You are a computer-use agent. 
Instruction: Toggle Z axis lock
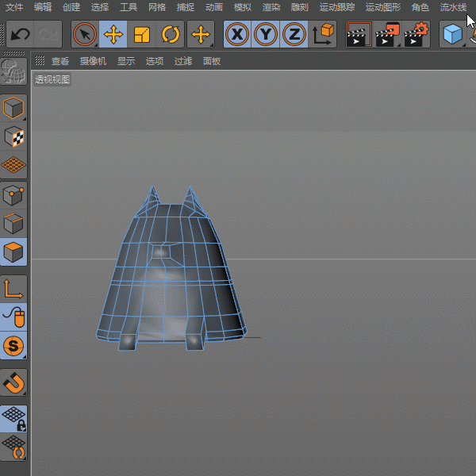[x=294, y=34]
